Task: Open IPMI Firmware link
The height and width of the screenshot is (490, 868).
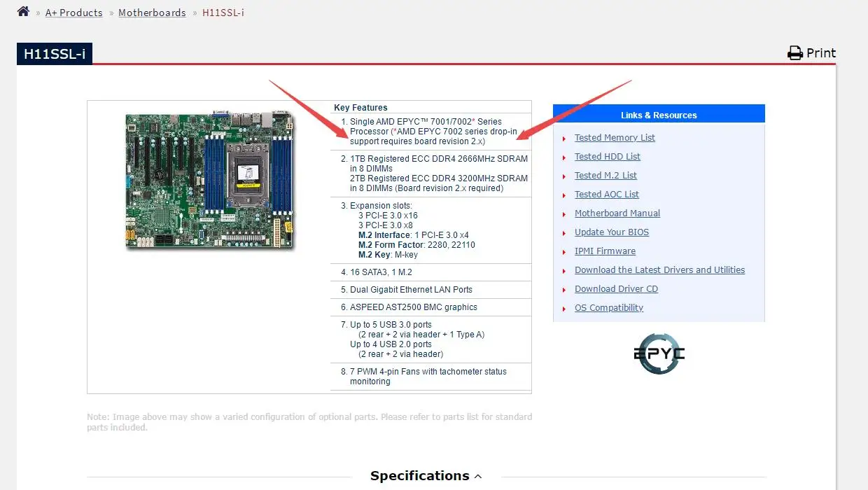Action: click(x=605, y=251)
